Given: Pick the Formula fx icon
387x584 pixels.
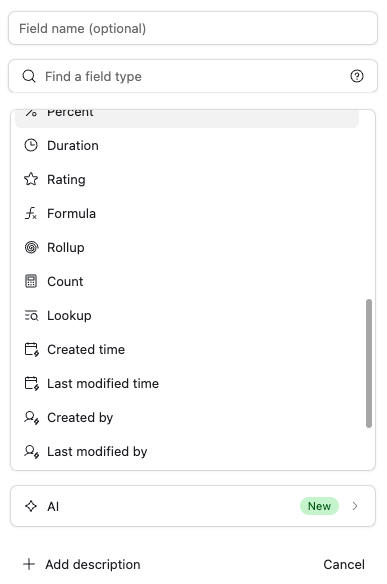Looking at the screenshot, I should 31,213.
